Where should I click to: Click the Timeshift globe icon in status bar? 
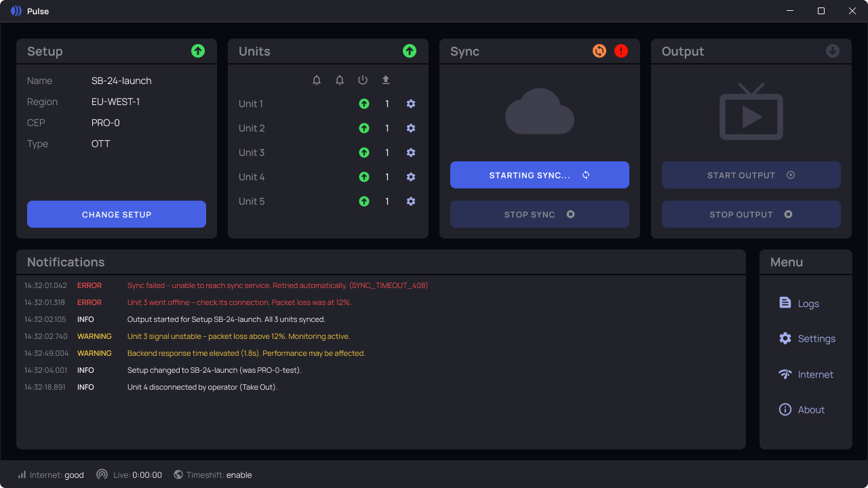(178, 474)
